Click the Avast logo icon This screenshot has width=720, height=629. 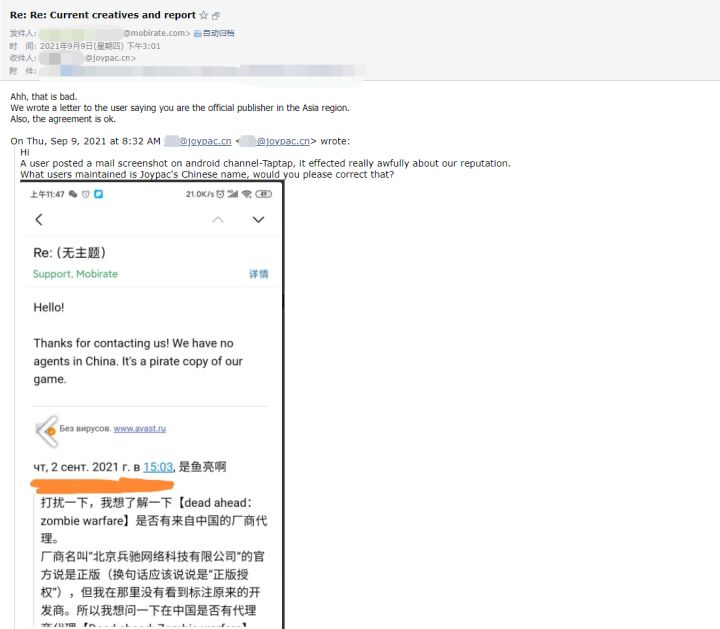pyautogui.click(x=46, y=431)
